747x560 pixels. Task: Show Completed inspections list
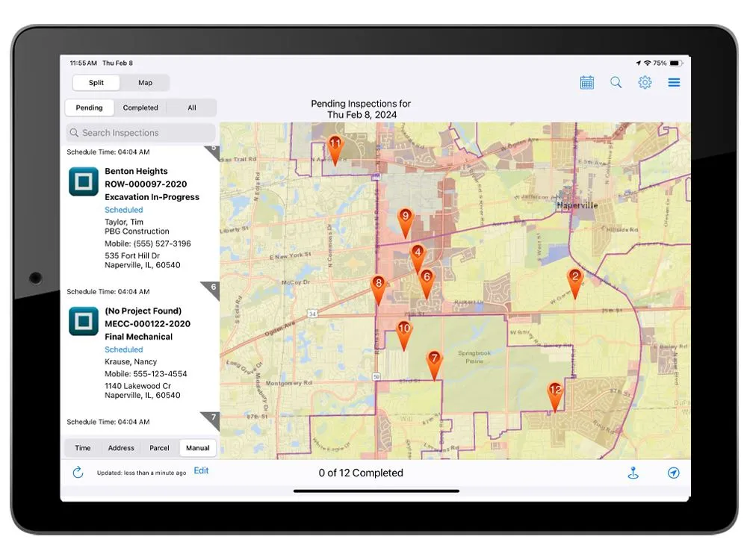click(140, 108)
